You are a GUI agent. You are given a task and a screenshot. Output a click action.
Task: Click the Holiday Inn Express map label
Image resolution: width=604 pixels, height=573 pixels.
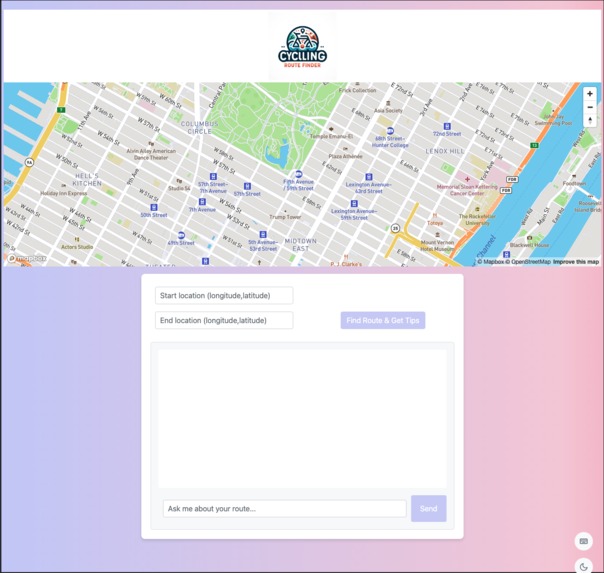pyautogui.click(x=64, y=193)
